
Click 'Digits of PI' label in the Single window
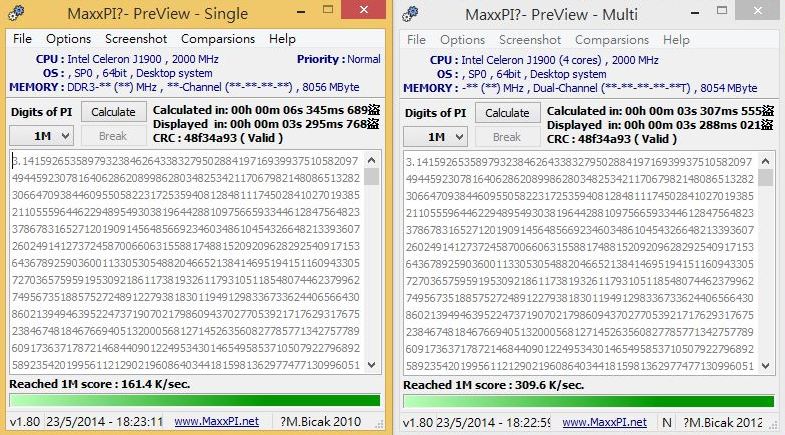pyautogui.click(x=42, y=112)
